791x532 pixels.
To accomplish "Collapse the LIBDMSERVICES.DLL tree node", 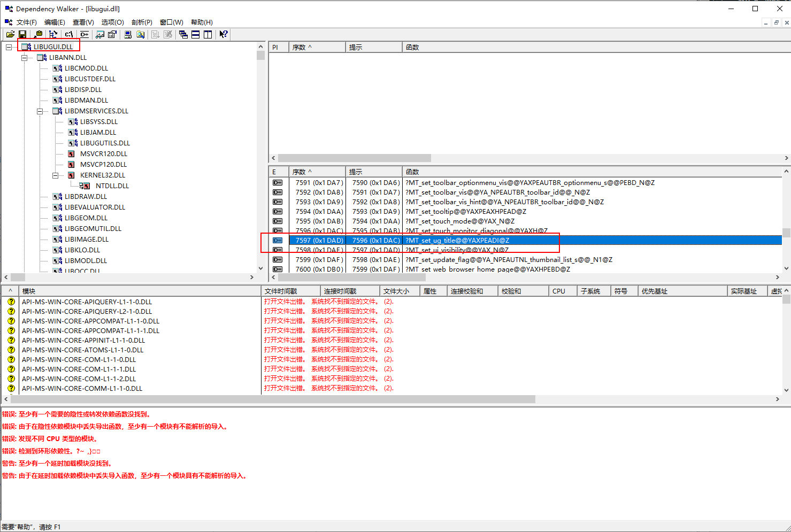I will pyautogui.click(x=40, y=111).
